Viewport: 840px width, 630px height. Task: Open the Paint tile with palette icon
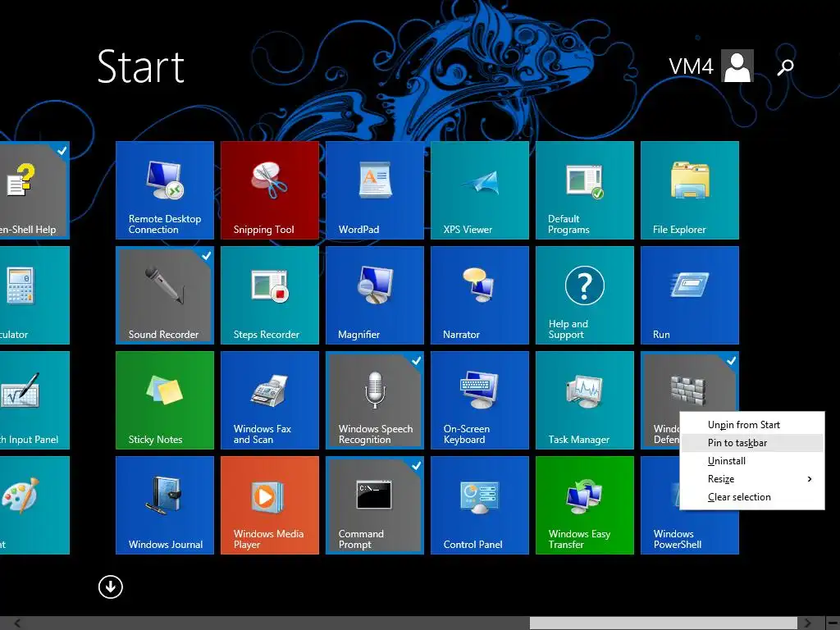(x=34, y=505)
